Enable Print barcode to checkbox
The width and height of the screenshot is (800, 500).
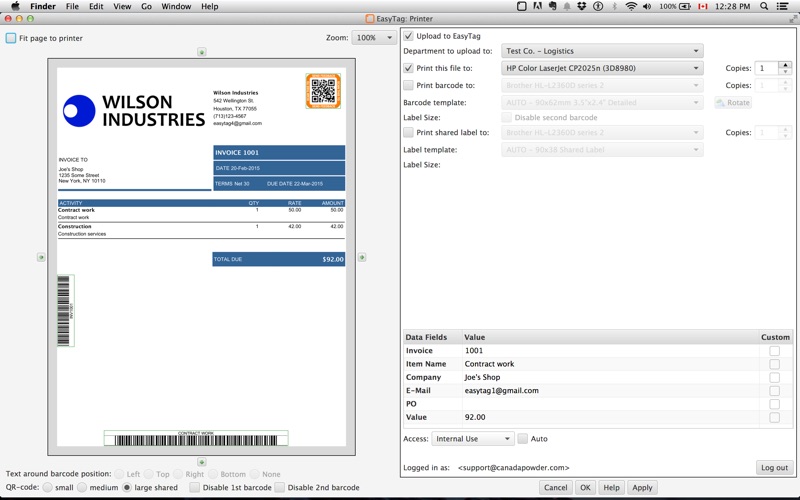(408, 85)
